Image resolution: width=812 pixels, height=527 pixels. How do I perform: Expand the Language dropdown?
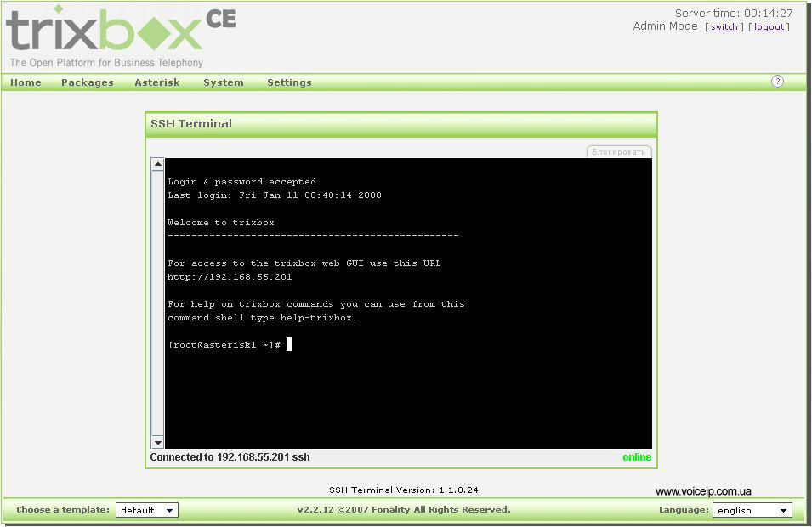tap(752, 510)
